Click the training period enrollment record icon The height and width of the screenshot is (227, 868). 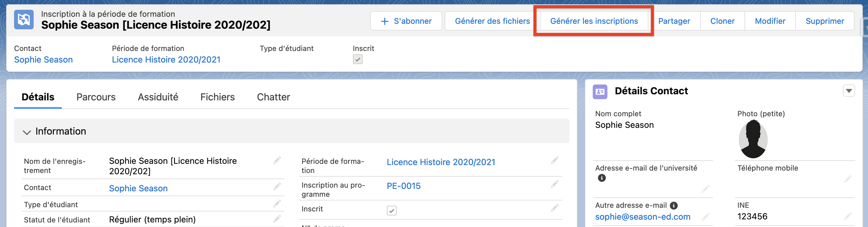coord(24,20)
